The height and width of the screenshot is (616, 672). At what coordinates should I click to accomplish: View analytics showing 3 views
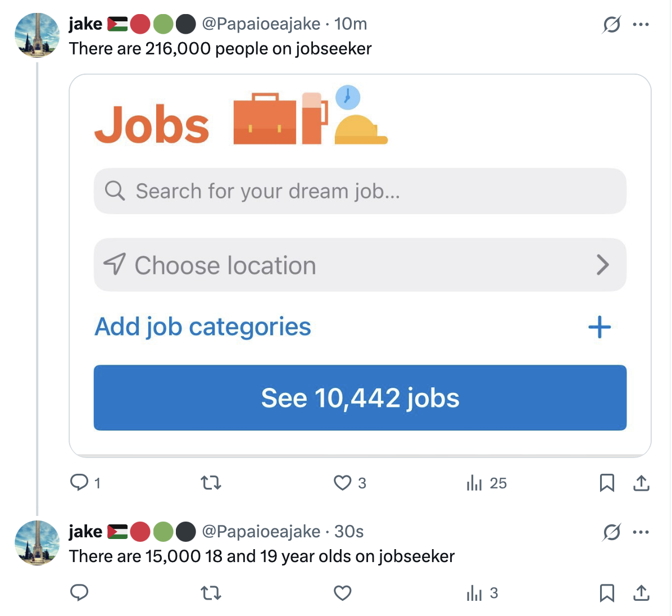coord(475,593)
